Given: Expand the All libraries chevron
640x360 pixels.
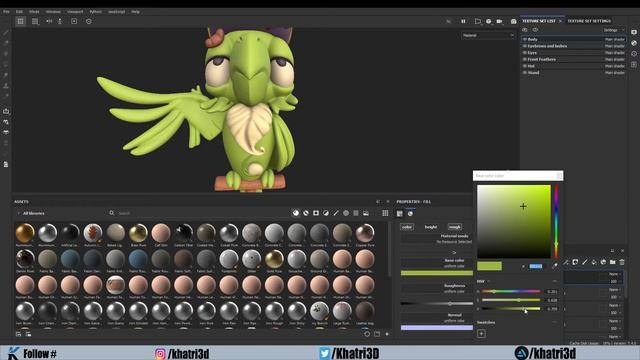Looking at the screenshot, I should pos(18,213).
